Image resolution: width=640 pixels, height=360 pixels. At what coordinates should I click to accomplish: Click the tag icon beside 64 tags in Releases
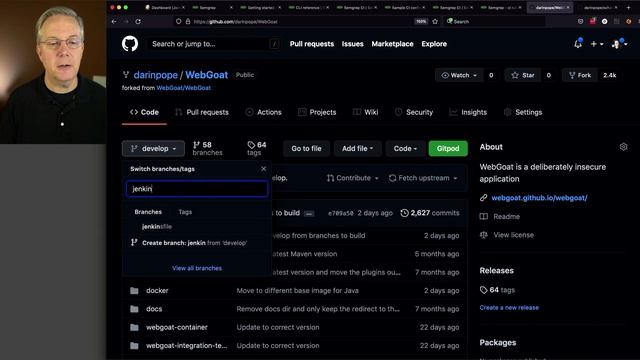point(484,290)
